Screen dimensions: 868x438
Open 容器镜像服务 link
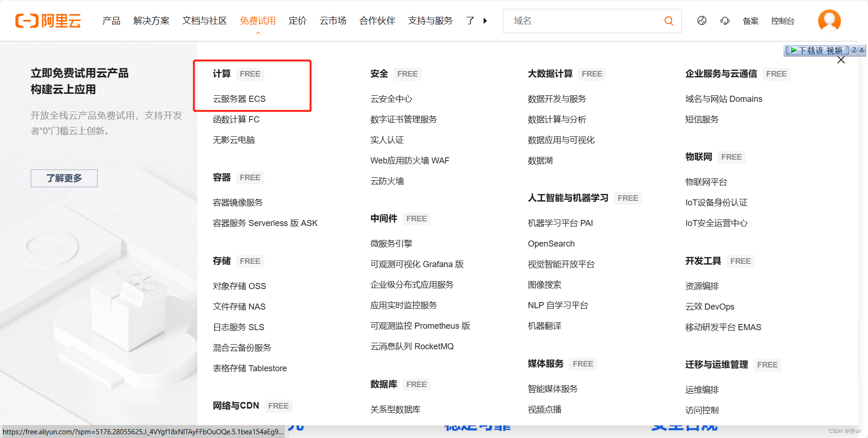(x=238, y=202)
